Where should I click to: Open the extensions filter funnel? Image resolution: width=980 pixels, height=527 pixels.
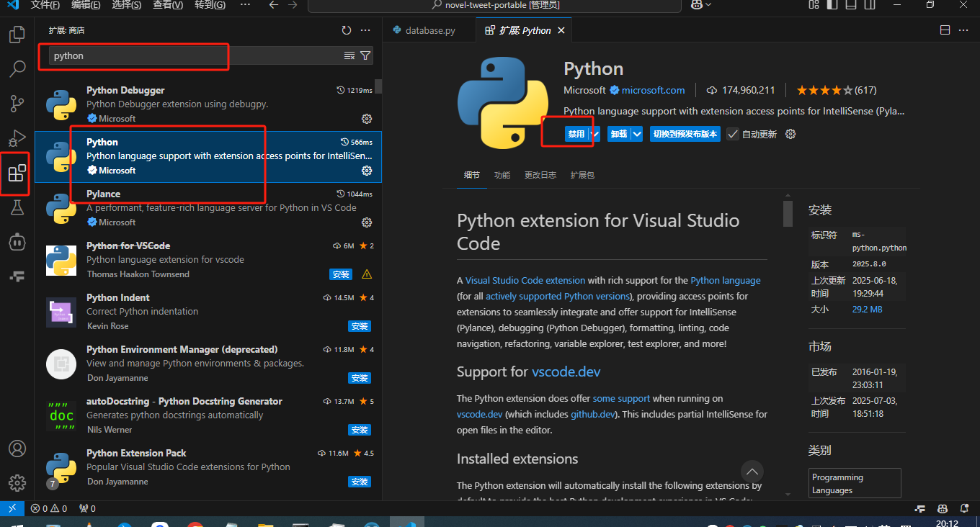tap(365, 55)
